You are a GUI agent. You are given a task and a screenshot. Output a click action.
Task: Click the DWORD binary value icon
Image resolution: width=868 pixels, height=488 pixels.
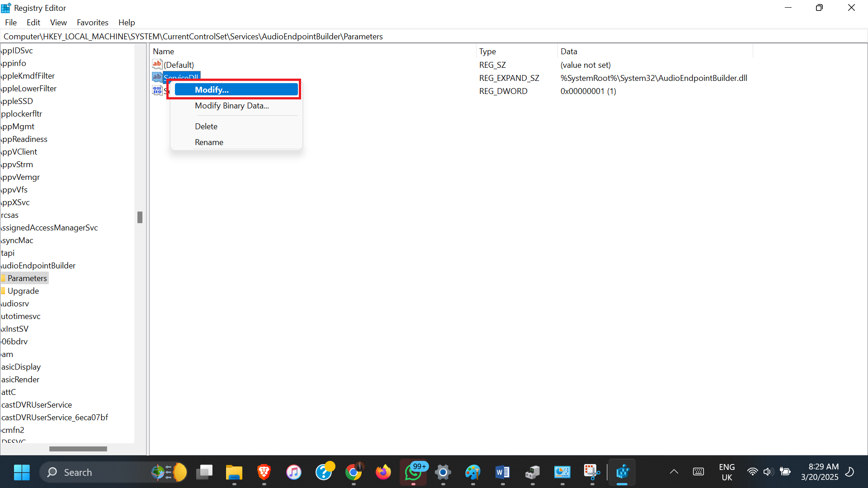tap(157, 91)
